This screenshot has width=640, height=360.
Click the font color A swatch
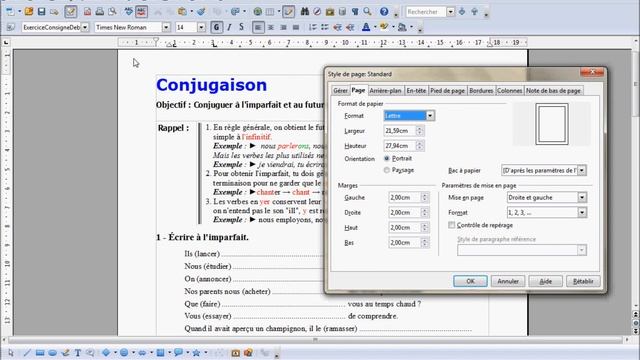click(366, 27)
